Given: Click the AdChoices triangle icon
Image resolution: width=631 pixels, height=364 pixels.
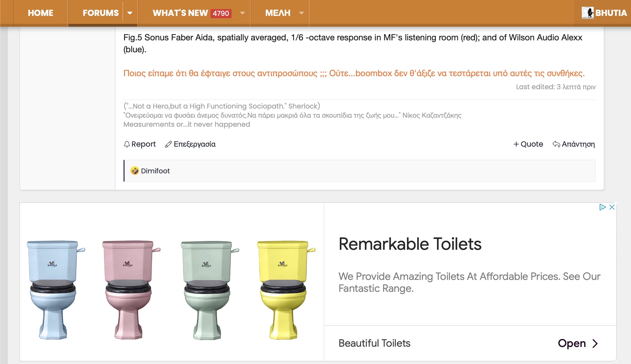Looking at the screenshot, I should point(602,207).
